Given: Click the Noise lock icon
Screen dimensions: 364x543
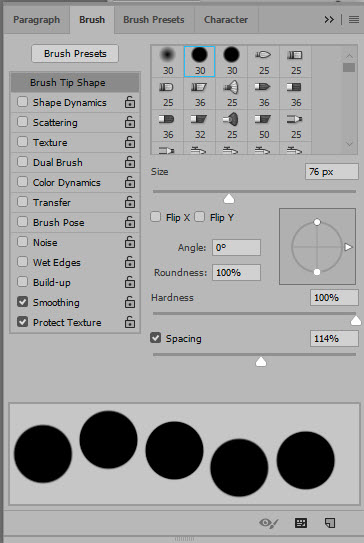Looking at the screenshot, I should (130, 242).
